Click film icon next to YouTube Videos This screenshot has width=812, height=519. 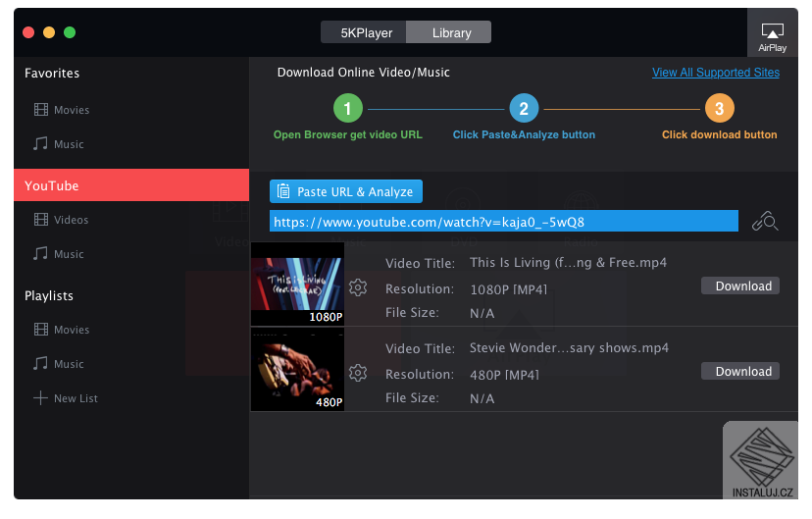click(41, 219)
